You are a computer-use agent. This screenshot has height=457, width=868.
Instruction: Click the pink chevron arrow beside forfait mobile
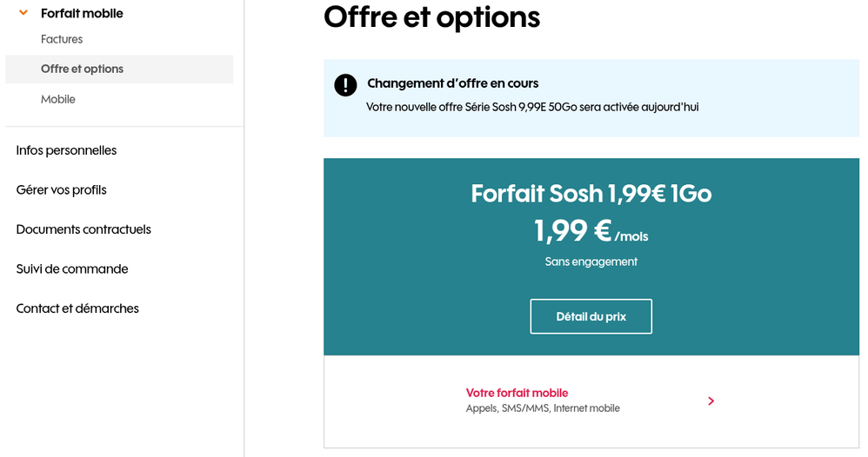[711, 401]
